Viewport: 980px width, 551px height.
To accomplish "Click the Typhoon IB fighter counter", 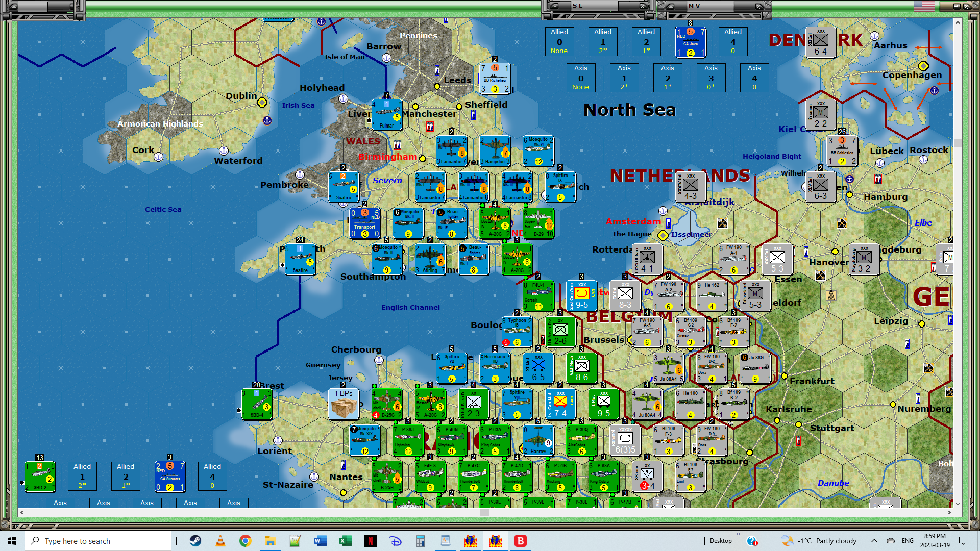I will (517, 332).
